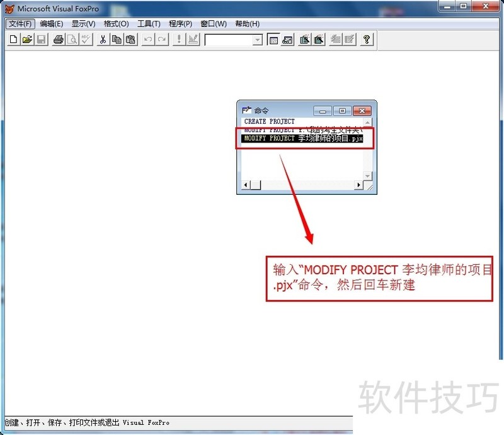Click the 命令 window title icon

coord(246,110)
